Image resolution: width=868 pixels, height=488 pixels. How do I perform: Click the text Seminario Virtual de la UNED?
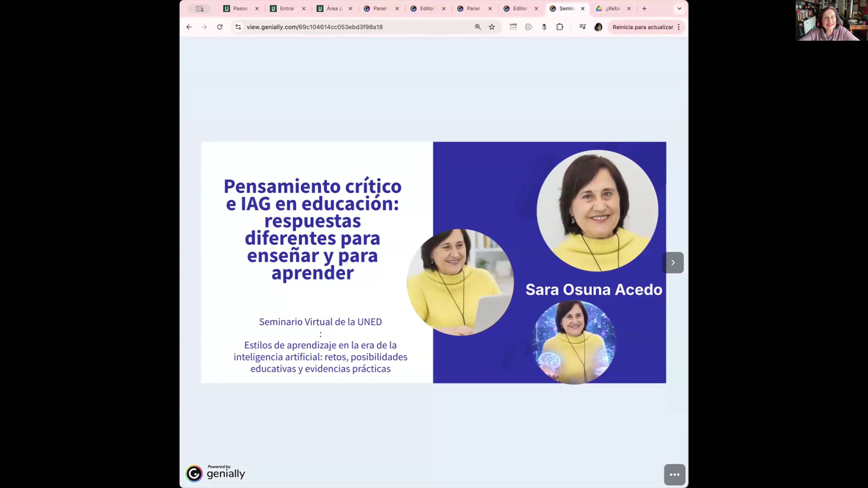(321, 322)
